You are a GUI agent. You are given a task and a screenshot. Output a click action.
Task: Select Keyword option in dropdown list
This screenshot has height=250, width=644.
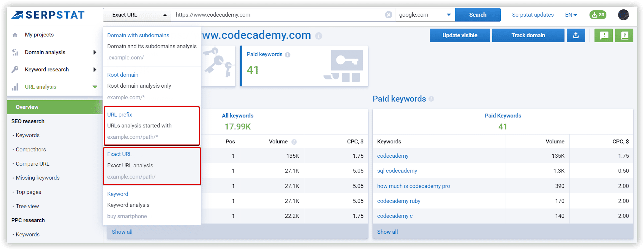pyautogui.click(x=152, y=205)
